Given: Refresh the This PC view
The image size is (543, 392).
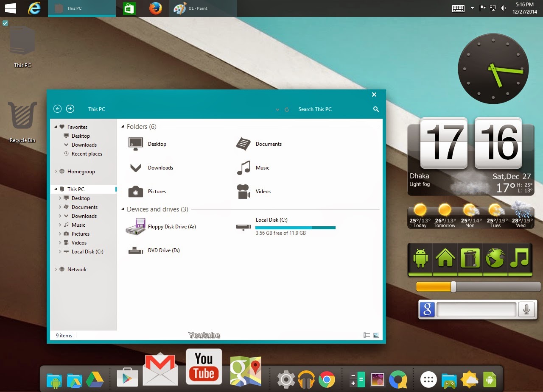Looking at the screenshot, I should [x=287, y=109].
